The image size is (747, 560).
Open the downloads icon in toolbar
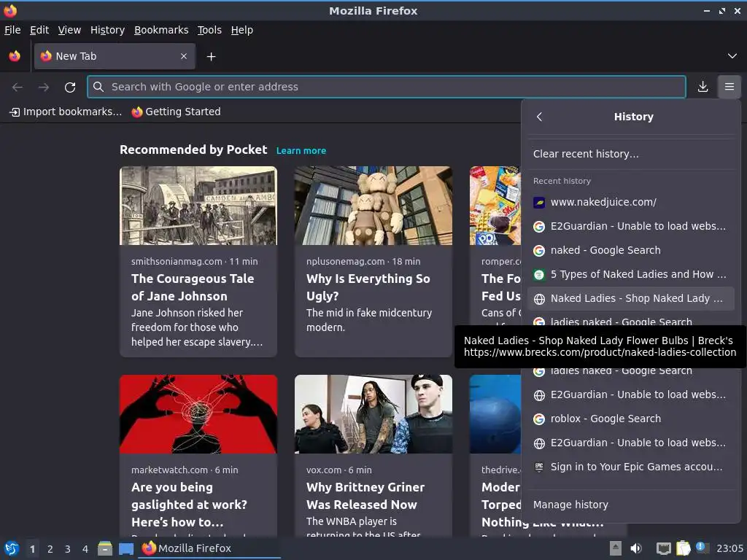703,87
